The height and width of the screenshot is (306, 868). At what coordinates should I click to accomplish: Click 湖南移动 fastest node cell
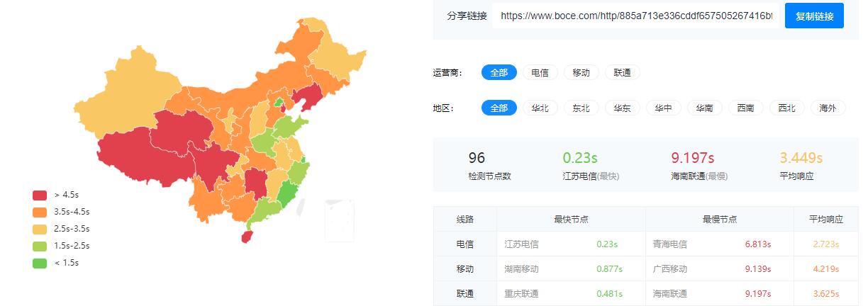coord(521,269)
